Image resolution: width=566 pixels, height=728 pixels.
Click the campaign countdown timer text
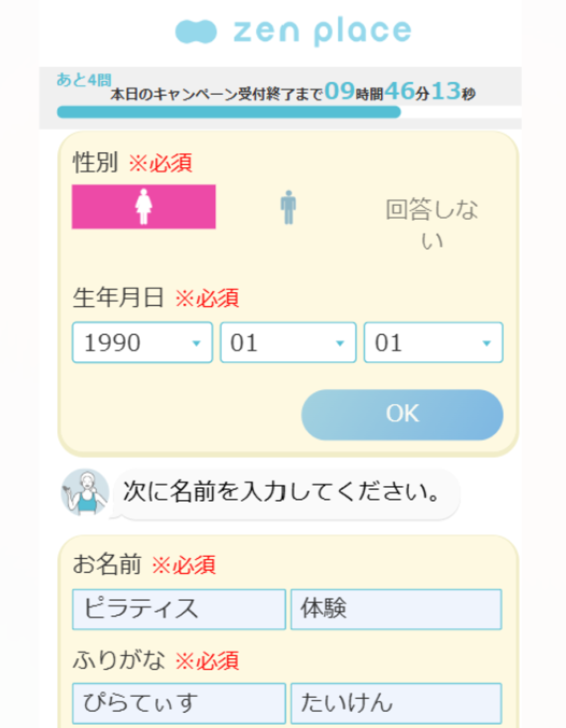coord(292,92)
